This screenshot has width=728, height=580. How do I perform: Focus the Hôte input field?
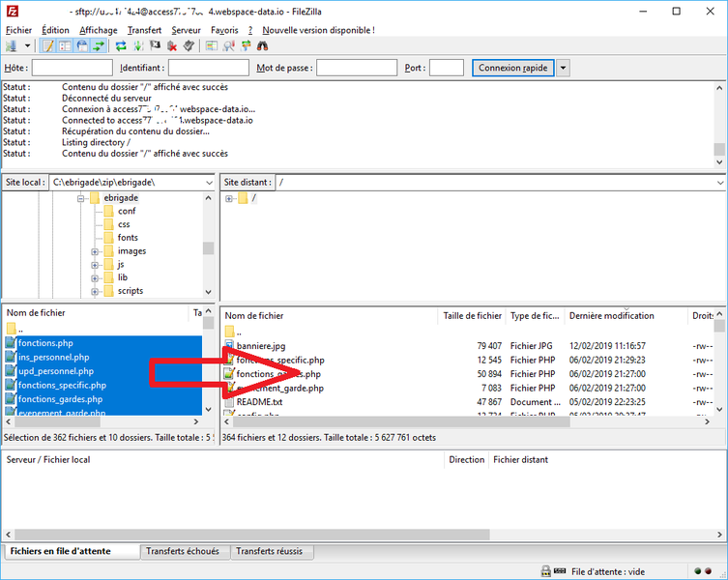click(x=72, y=68)
